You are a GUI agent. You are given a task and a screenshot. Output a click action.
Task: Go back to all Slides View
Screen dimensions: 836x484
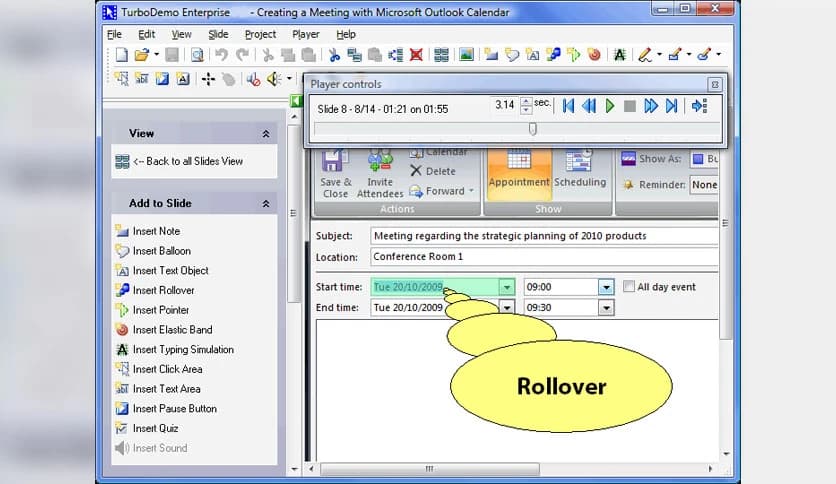point(179,161)
